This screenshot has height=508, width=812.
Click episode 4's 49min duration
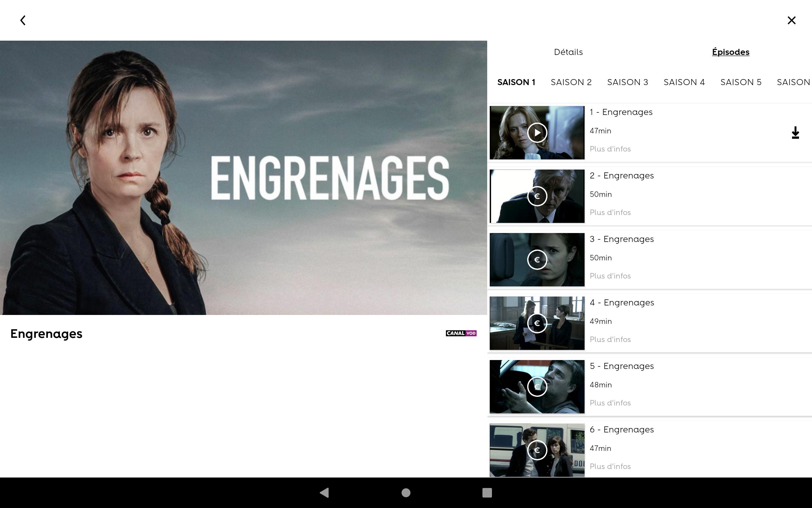601,322
